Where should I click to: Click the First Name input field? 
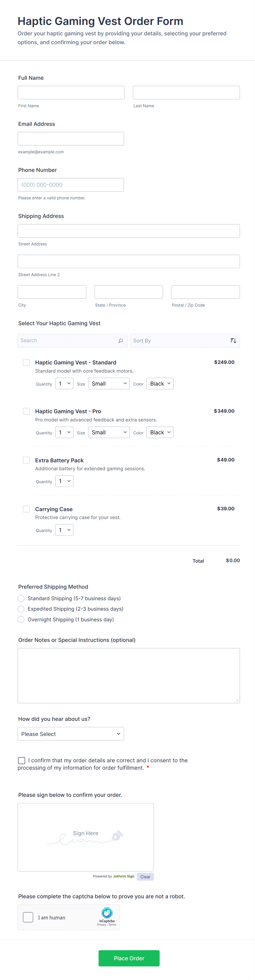[71, 92]
